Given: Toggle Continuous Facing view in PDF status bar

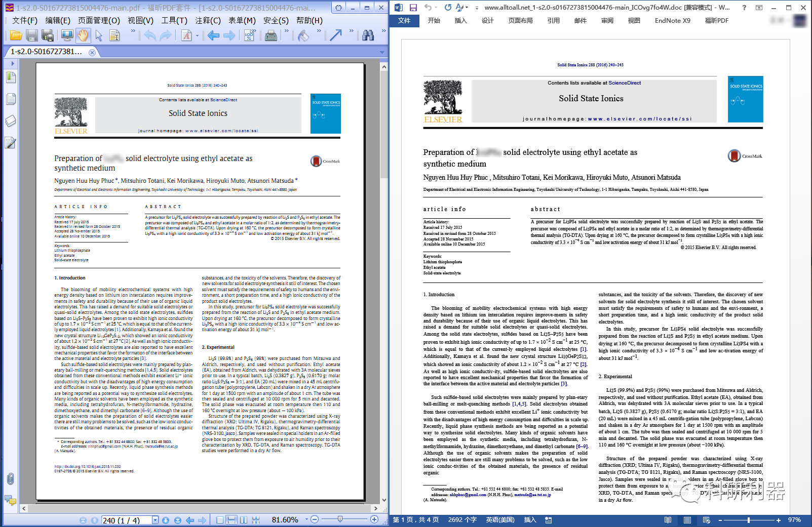Looking at the screenshot, I should pos(256,520).
